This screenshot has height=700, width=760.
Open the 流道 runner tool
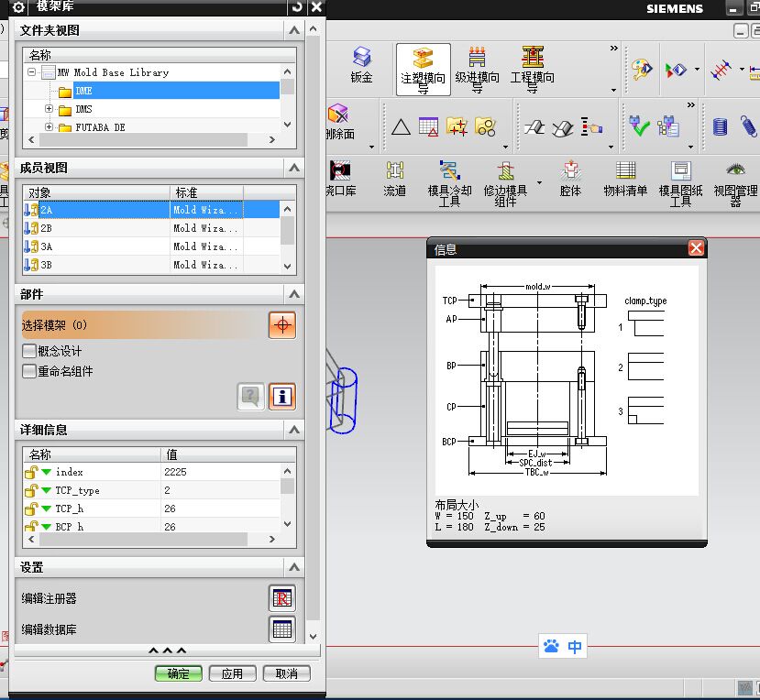point(394,179)
